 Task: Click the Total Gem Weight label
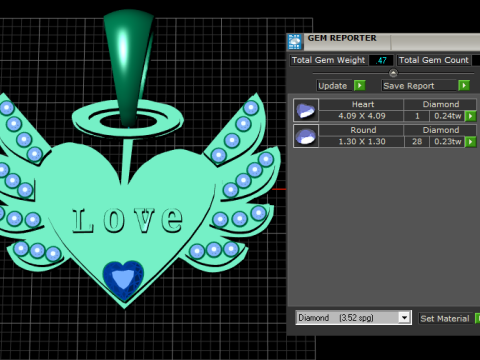pyautogui.click(x=329, y=60)
